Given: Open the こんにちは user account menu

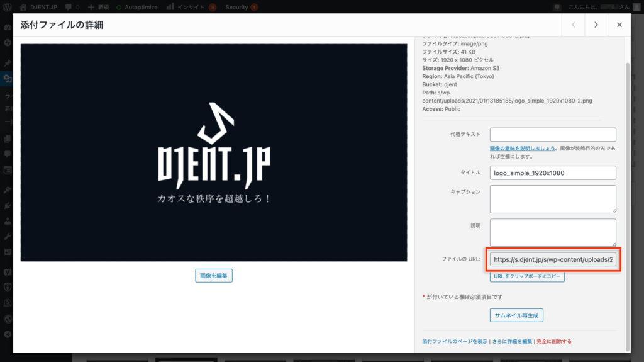Looking at the screenshot, I should (604, 7).
